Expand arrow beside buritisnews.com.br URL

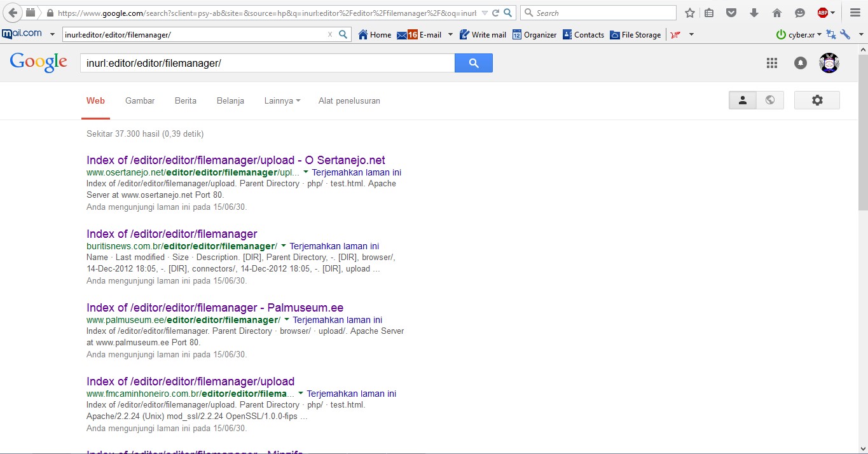pos(284,246)
